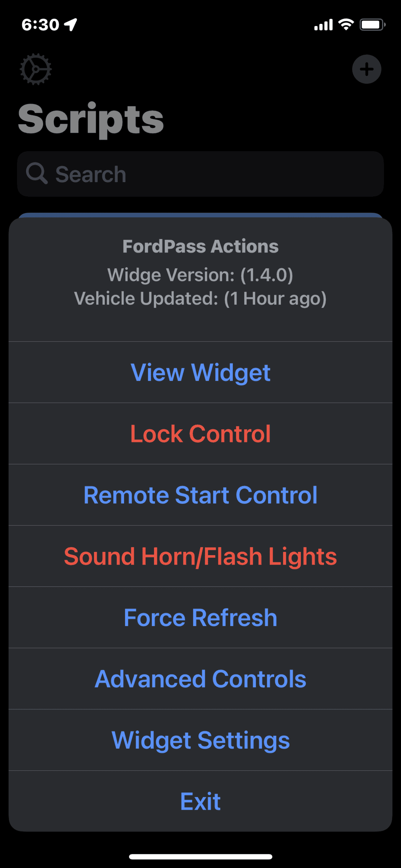
Task: Tap the Wi-Fi status icon
Action: (346, 25)
